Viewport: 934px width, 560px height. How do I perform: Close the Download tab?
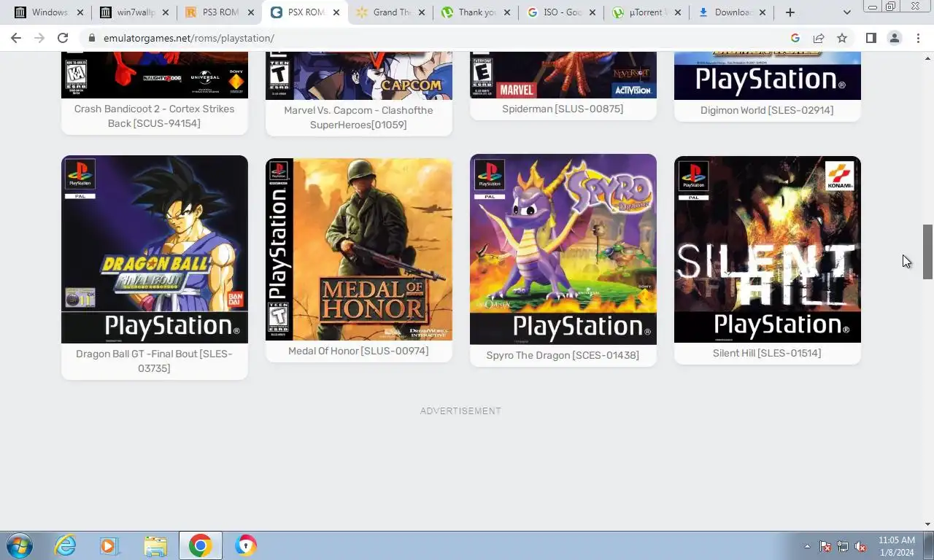763,12
